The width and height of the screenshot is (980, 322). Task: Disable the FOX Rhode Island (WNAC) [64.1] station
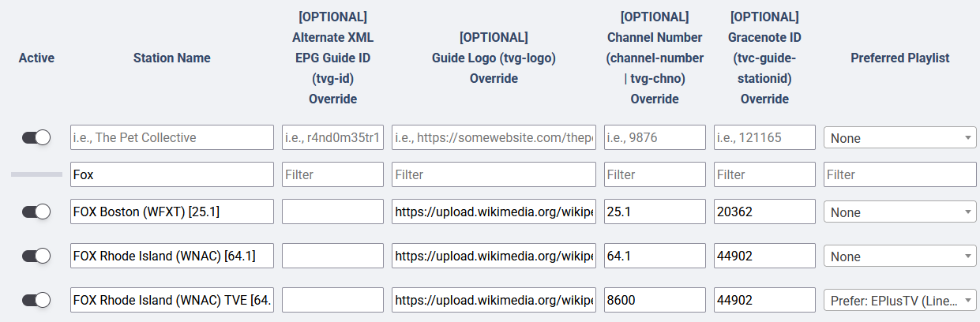pyautogui.click(x=36, y=256)
